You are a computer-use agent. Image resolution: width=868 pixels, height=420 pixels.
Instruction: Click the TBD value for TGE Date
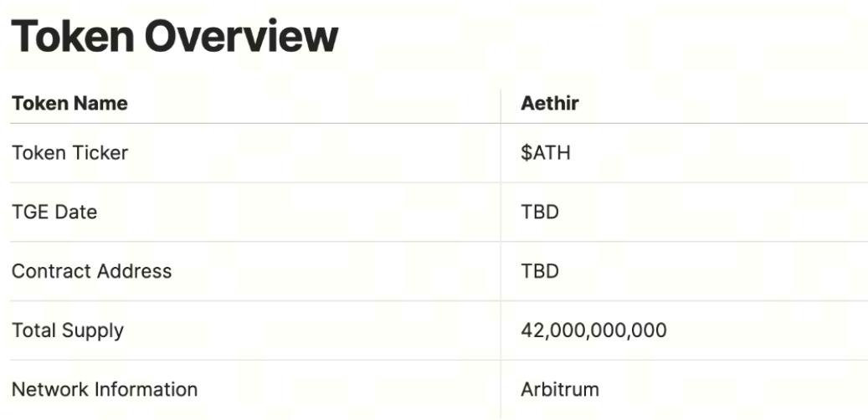[x=540, y=212]
